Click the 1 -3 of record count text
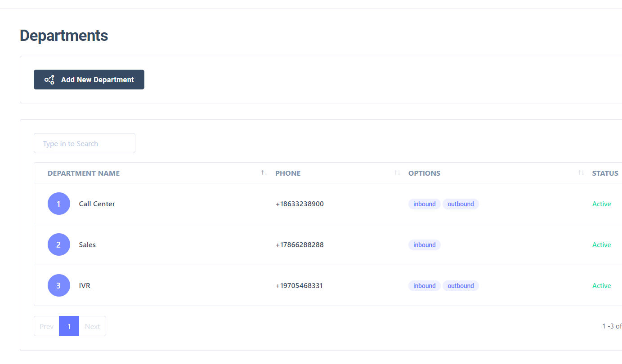This screenshot has width=622, height=364. point(612,326)
